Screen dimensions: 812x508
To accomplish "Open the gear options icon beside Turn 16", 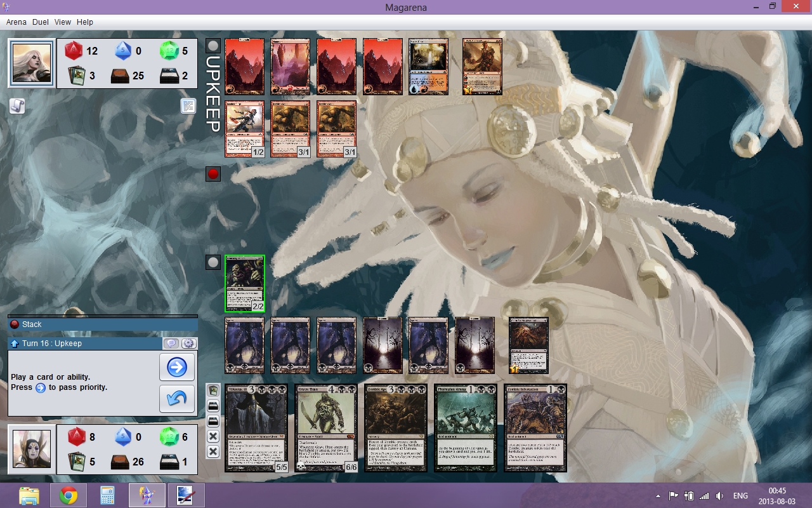I will coord(188,344).
